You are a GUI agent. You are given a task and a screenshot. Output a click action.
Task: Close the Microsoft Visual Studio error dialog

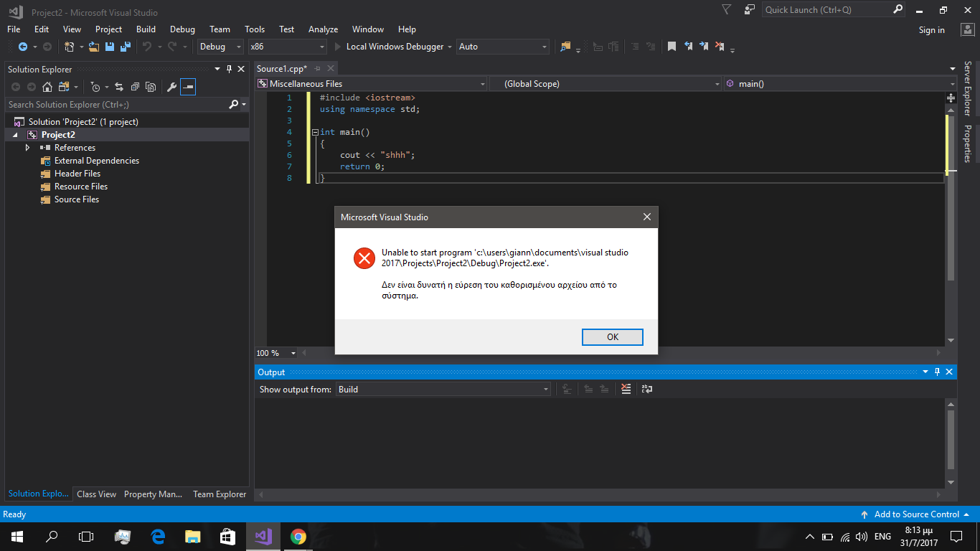[647, 217]
